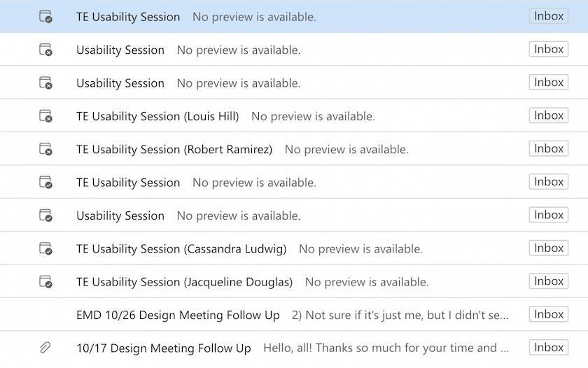Open the TE Usability Session (Robert Ramirez) invite

(x=174, y=150)
